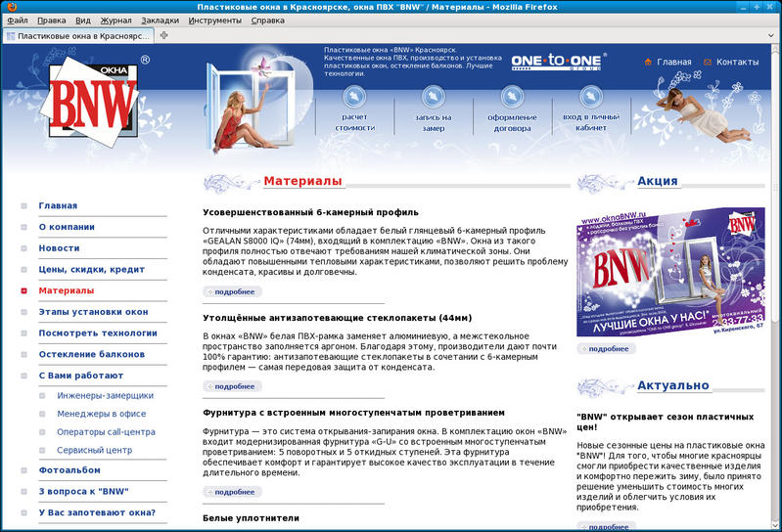Click the house icon beside Главная in header
The image size is (782, 532).
coord(648,62)
